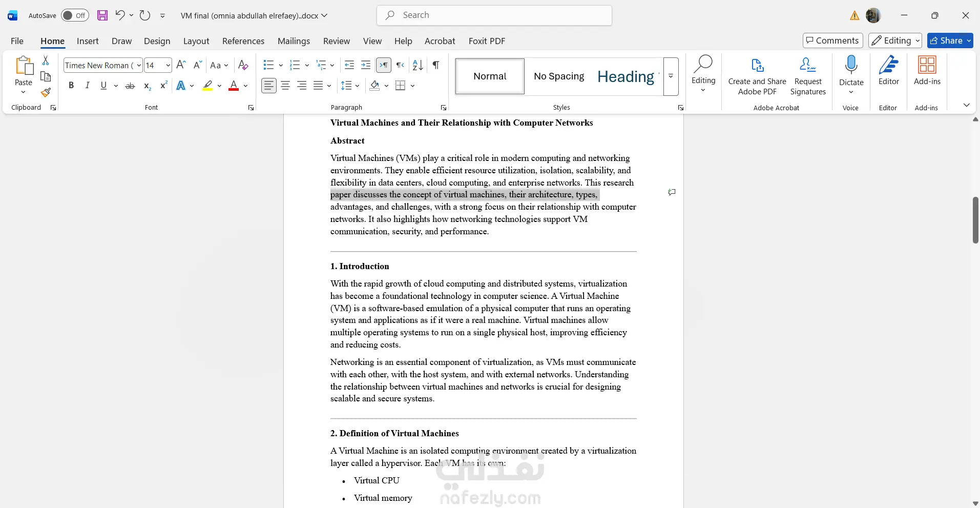
Task: Click the Search box in title bar
Action: pyautogui.click(x=494, y=15)
